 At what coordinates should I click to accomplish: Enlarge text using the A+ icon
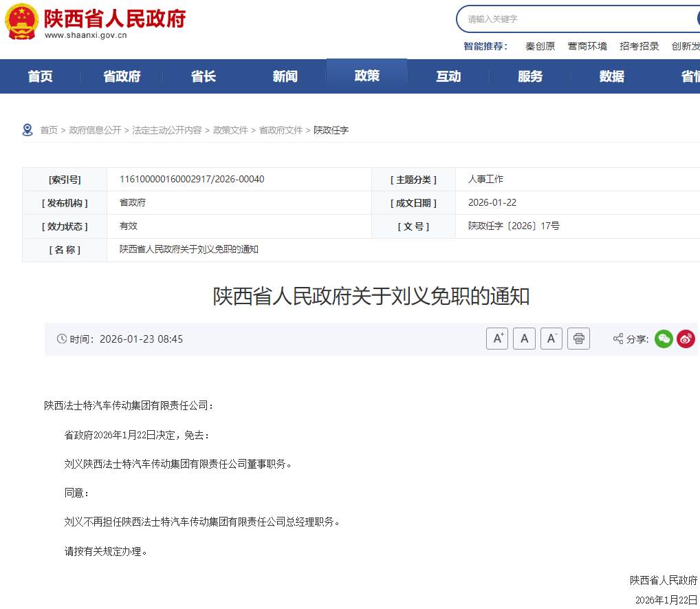[x=497, y=338]
